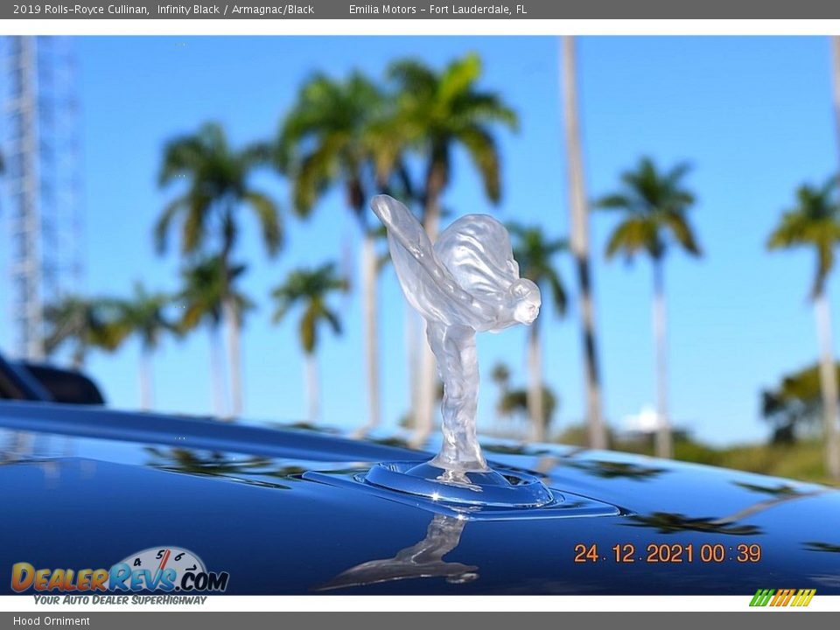
Task: Click the '24.12.2021 00:39' date stamp
Action: (668, 553)
